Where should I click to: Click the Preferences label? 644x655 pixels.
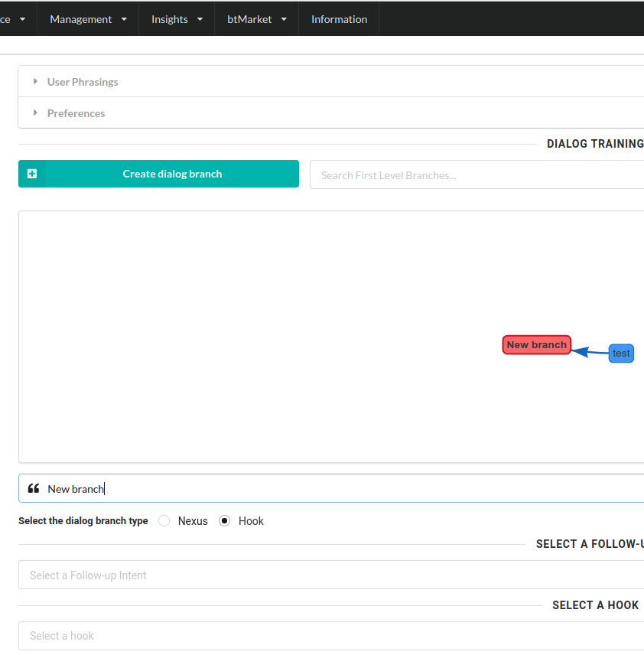click(x=76, y=113)
